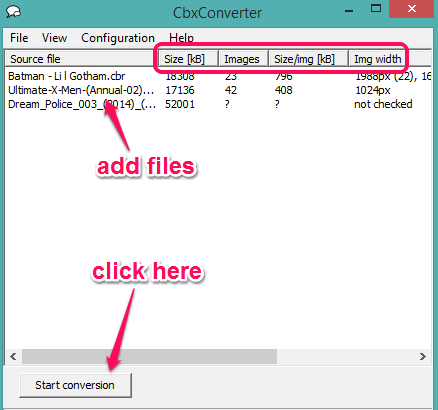Image resolution: width=438 pixels, height=410 pixels.
Task: Sort by Images column header
Action: pyautogui.click(x=243, y=59)
